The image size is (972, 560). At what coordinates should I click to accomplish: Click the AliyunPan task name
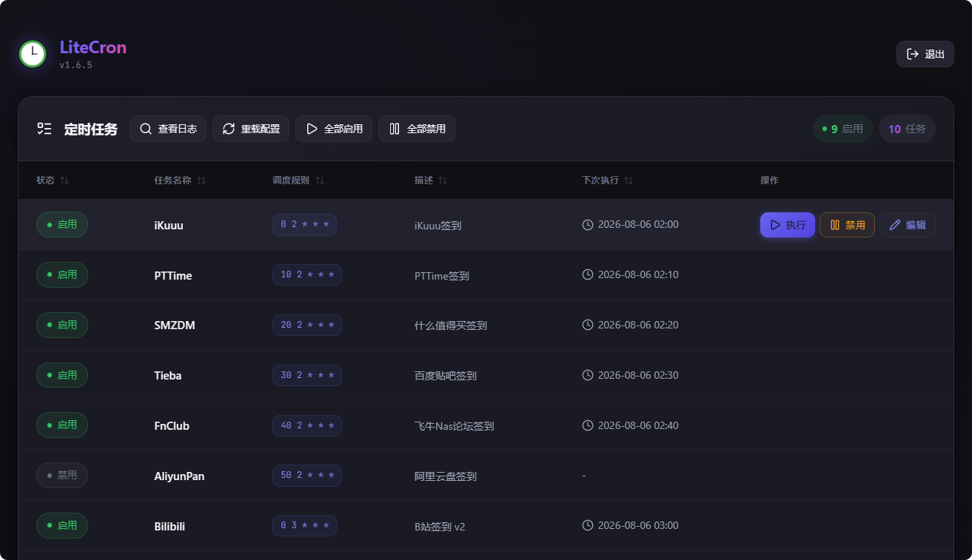tap(179, 476)
